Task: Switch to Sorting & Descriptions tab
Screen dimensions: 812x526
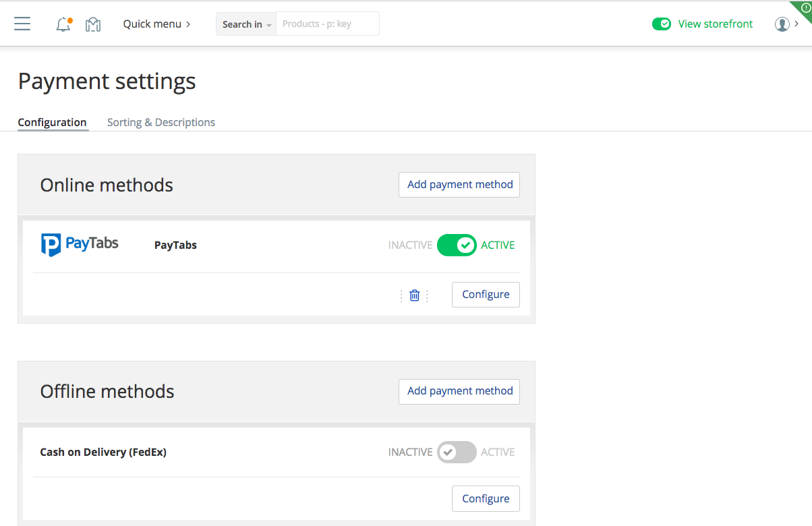Action: pos(161,122)
